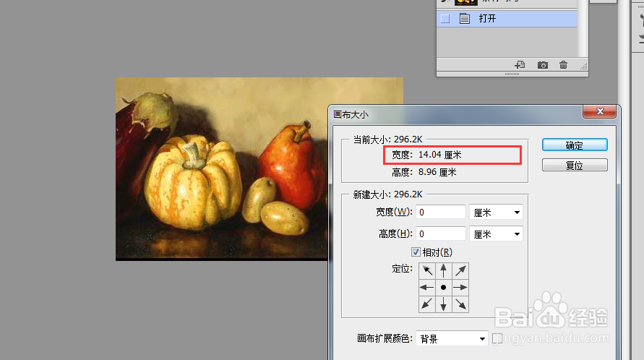Screen dimensions: 644x360
Task: Anchor canvas to top-center up arrow
Action: [444, 271]
